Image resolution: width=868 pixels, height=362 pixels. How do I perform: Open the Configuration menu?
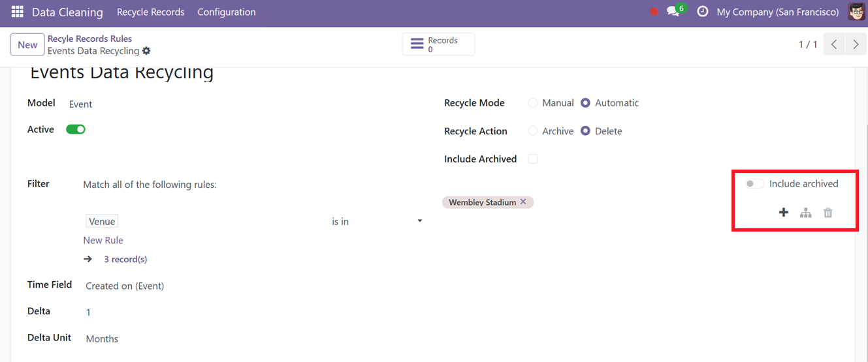click(x=227, y=12)
